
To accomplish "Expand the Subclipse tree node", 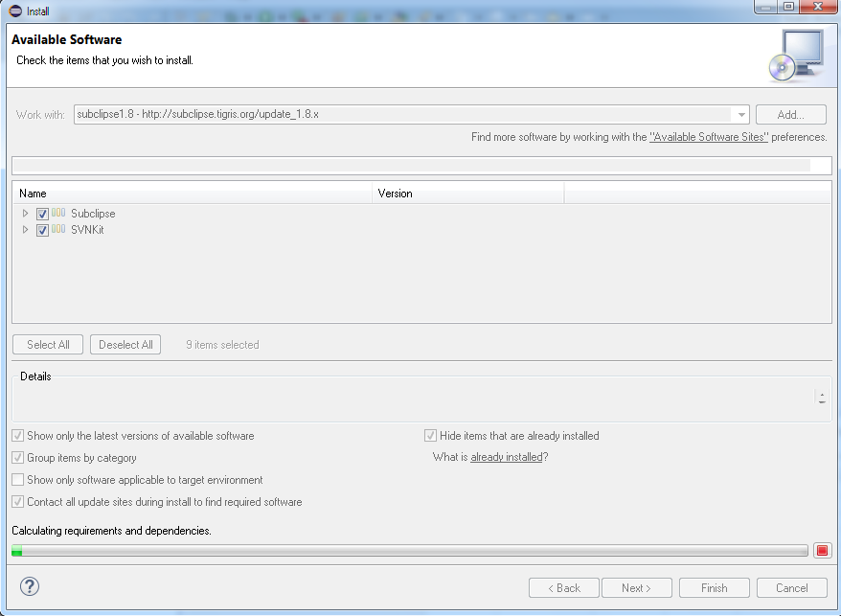I will click(25, 213).
